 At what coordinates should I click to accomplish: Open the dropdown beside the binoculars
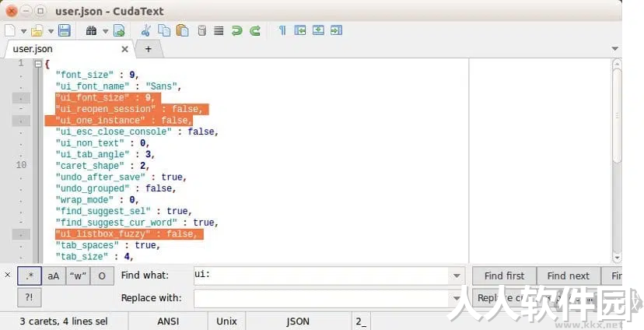tap(105, 31)
